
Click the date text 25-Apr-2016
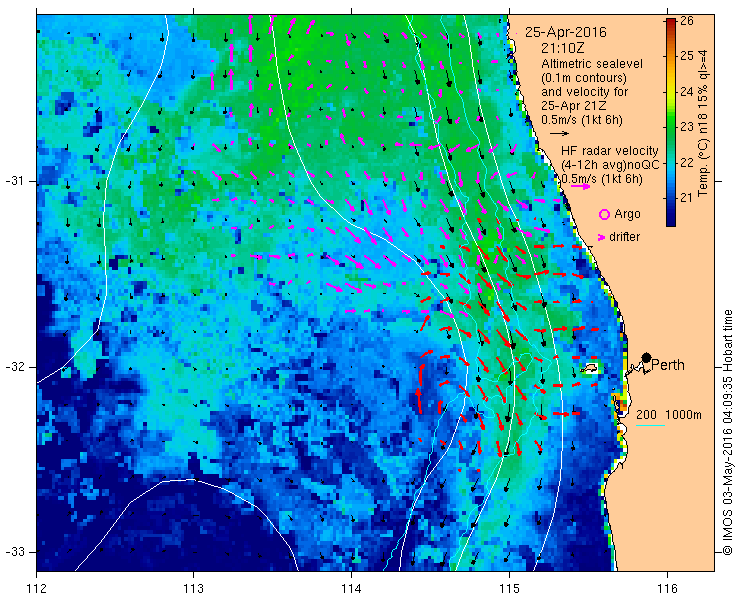pos(566,33)
